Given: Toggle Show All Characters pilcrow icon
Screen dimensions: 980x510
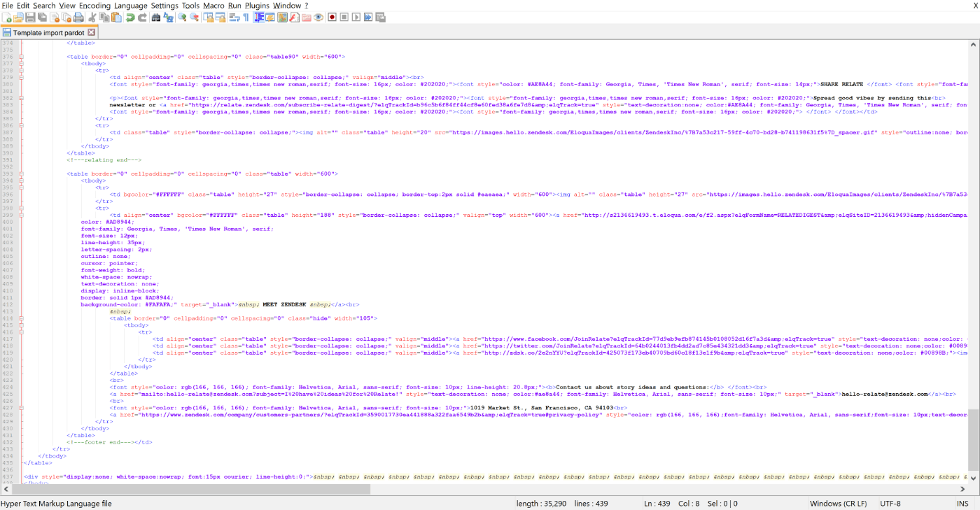Looking at the screenshot, I should (x=246, y=17).
